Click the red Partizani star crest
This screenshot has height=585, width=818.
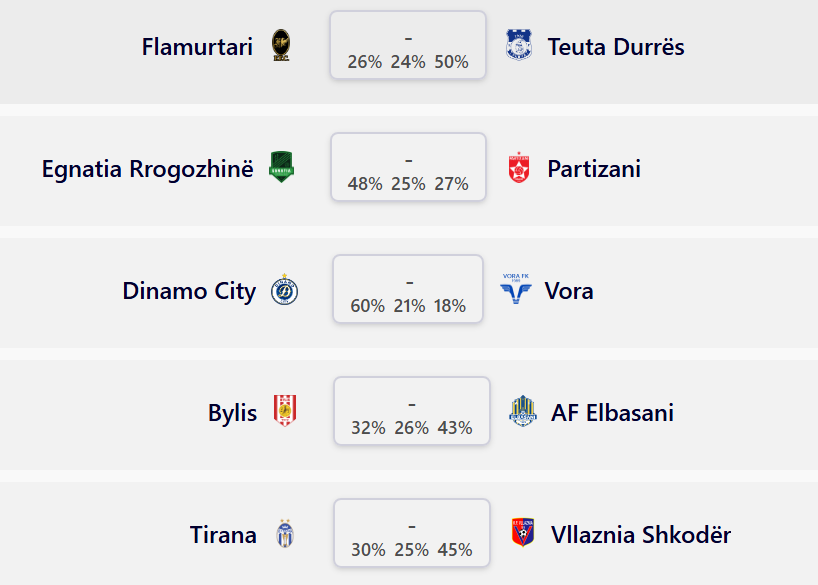519,168
